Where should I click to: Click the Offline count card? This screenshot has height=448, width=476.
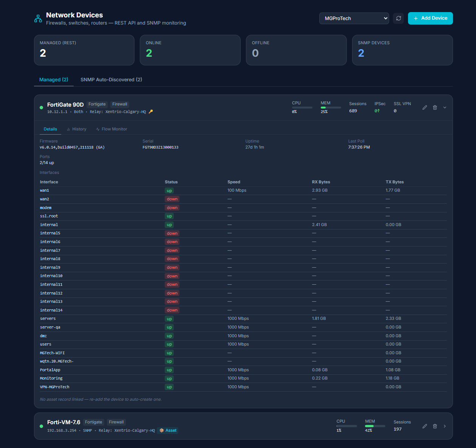(x=296, y=50)
